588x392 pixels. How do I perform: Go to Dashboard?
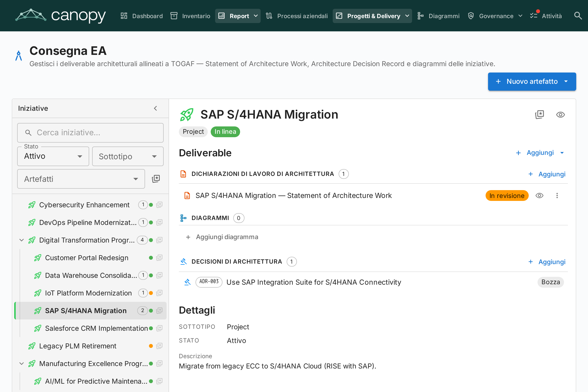click(142, 16)
